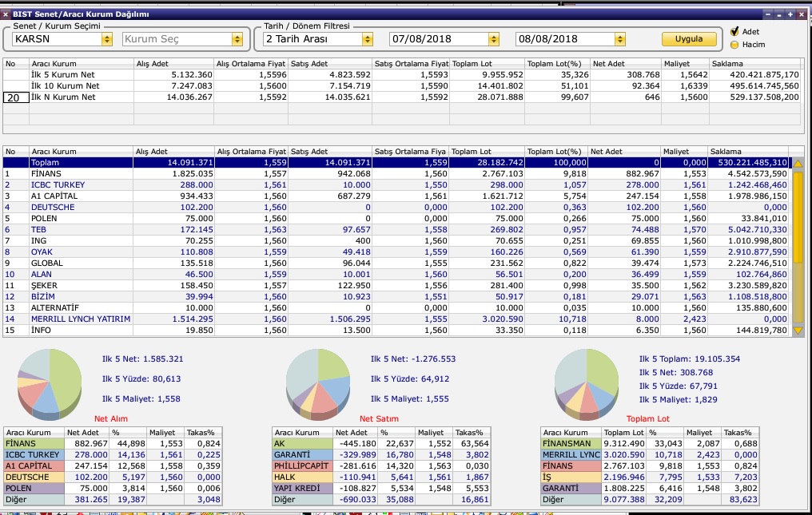Select the ING row
812x515 pixels.
click(x=396, y=240)
